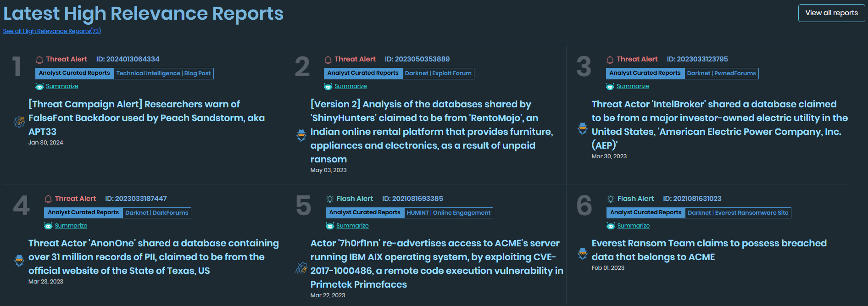
Task: Click the Darknet | PwnedForums label
Action: (x=722, y=73)
